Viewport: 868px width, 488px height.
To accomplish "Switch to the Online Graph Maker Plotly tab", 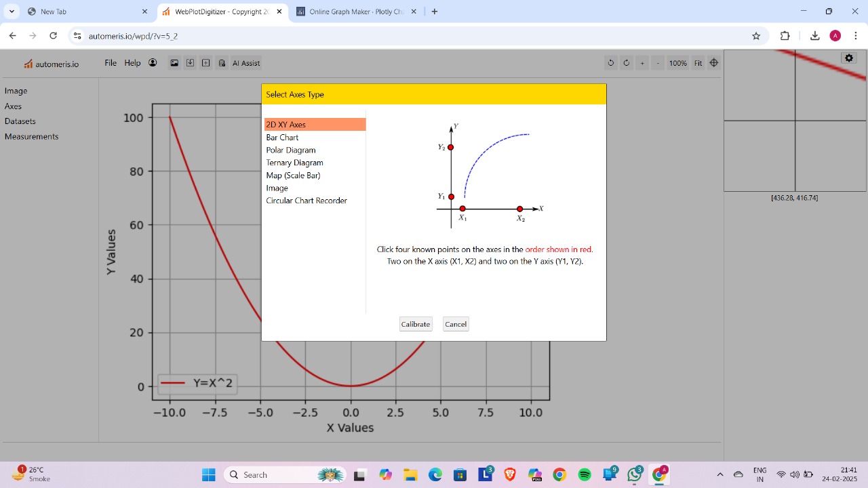I will pos(353,11).
